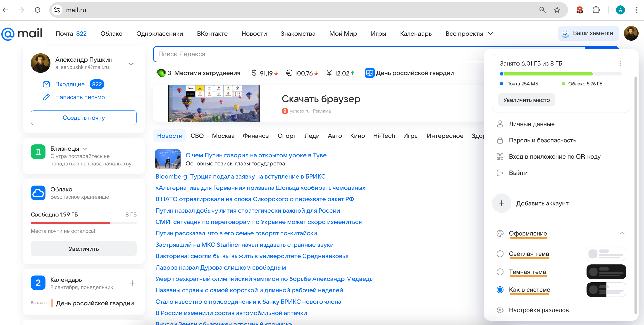Click the Скачать браузер ad banner image
The width and height of the screenshot is (644, 325).
point(214,103)
